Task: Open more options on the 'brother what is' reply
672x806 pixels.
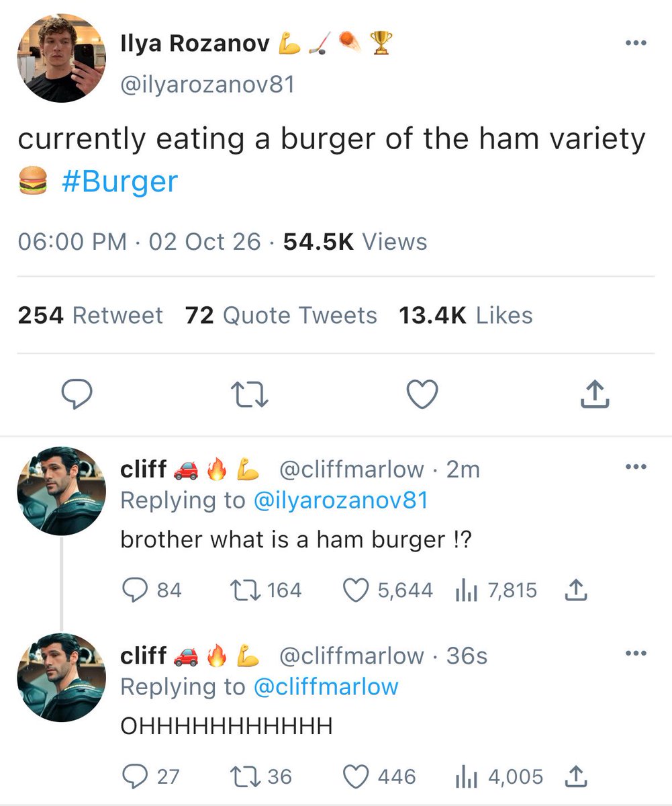Action: 634,467
